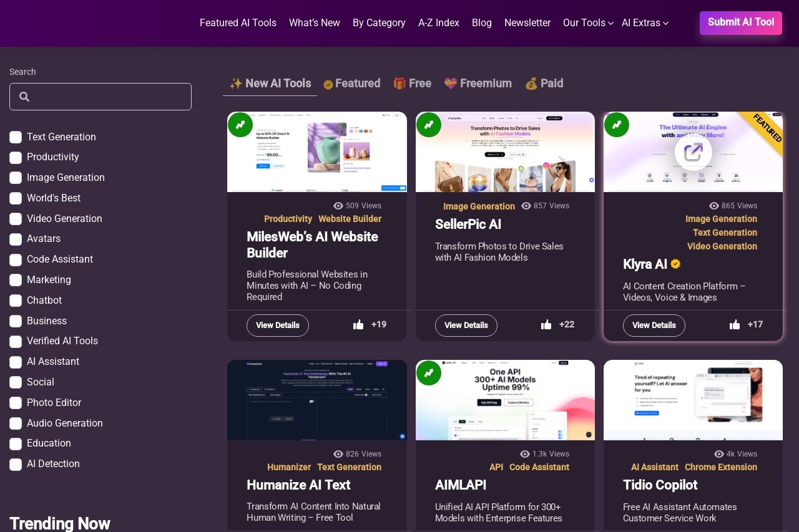Click thumbs-up on SellerPic AI
The width and height of the screenshot is (799, 532).
[546, 325]
